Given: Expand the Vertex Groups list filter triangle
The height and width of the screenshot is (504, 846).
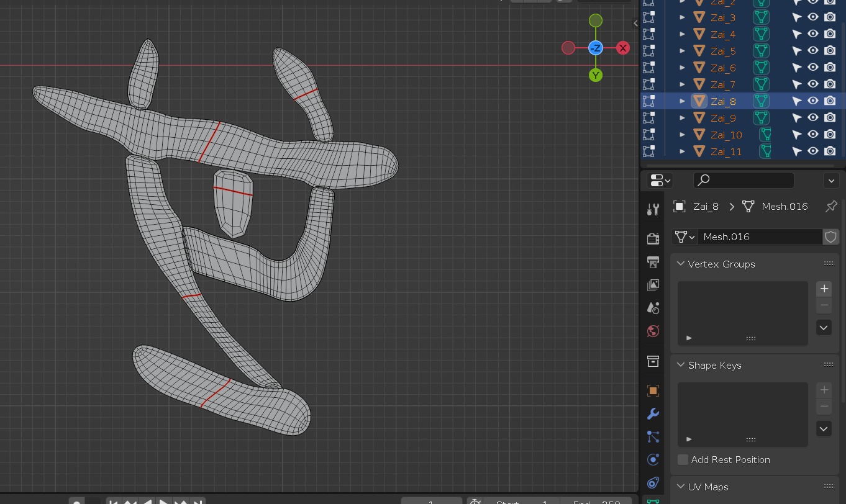Looking at the screenshot, I should point(689,338).
